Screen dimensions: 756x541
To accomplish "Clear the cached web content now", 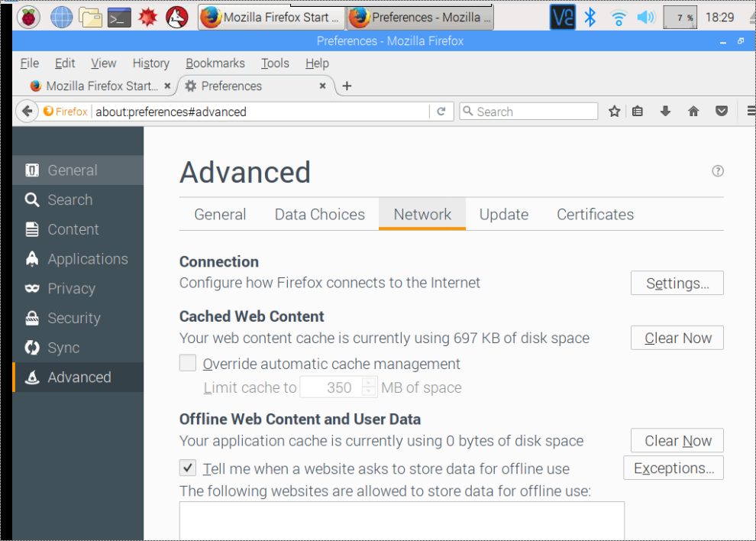I will (677, 337).
